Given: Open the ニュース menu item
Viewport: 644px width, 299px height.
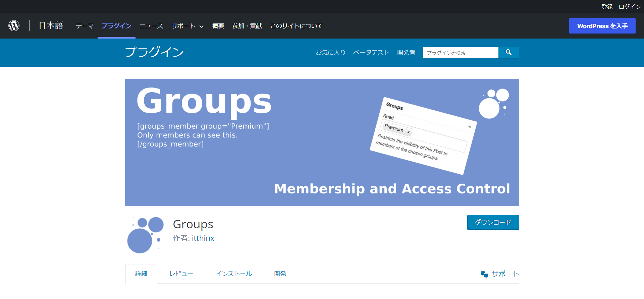Looking at the screenshot, I should pyautogui.click(x=151, y=26).
